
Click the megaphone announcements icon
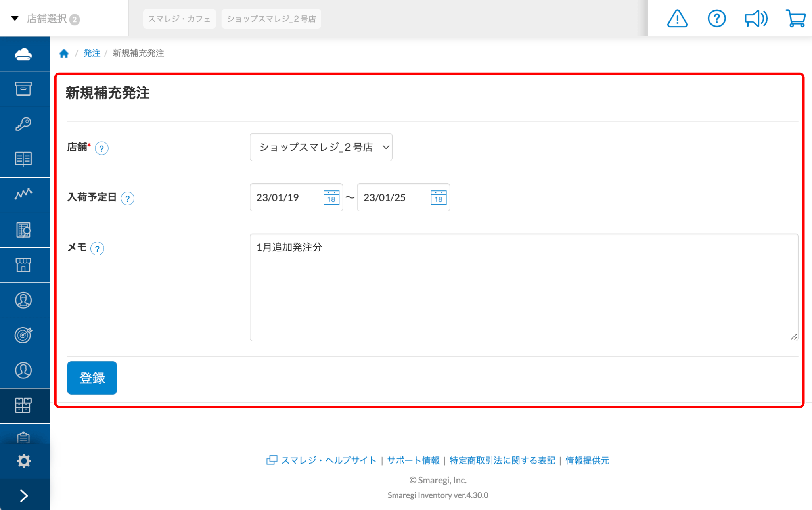756,19
